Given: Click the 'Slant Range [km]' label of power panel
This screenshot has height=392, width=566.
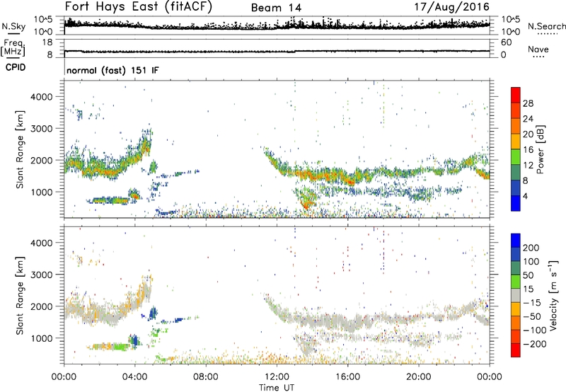Looking at the screenshot, I should click(x=20, y=149).
